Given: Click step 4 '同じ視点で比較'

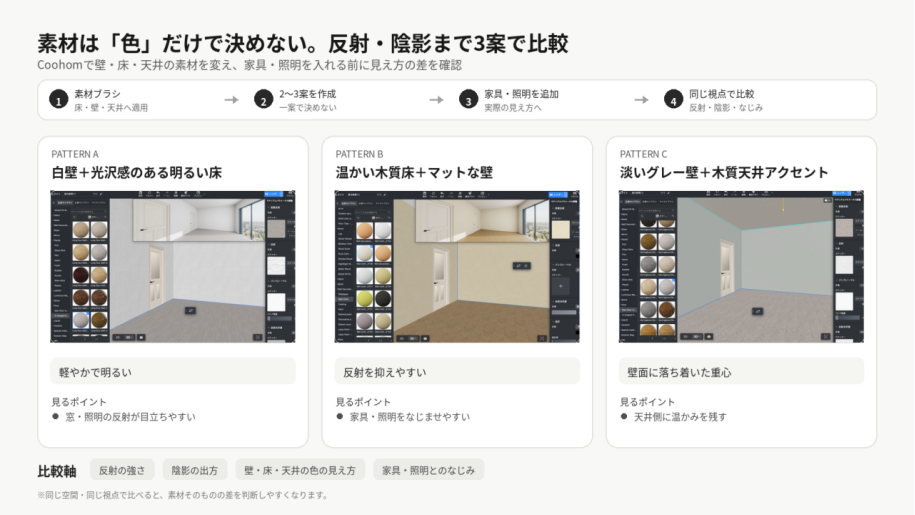Looking at the screenshot, I should coord(722,94).
